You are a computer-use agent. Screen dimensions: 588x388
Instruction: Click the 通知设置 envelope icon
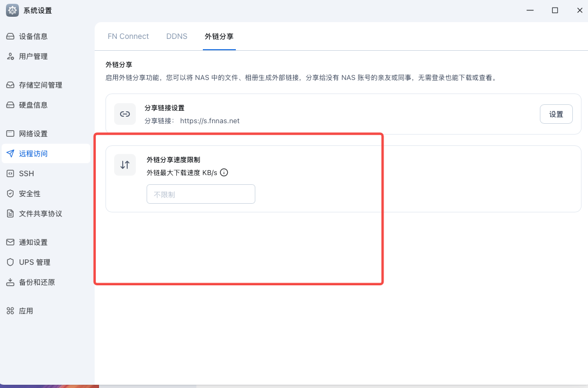pos(10,242)
